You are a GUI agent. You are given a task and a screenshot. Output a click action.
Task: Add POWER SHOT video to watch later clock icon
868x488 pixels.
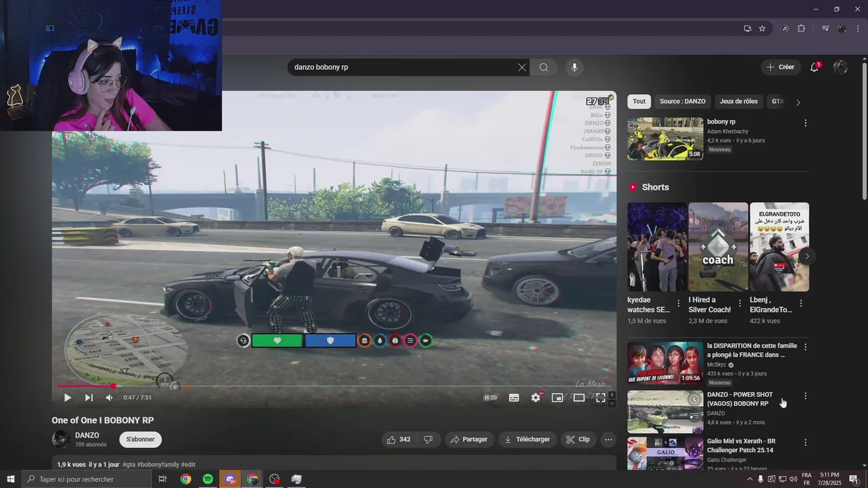694,399
